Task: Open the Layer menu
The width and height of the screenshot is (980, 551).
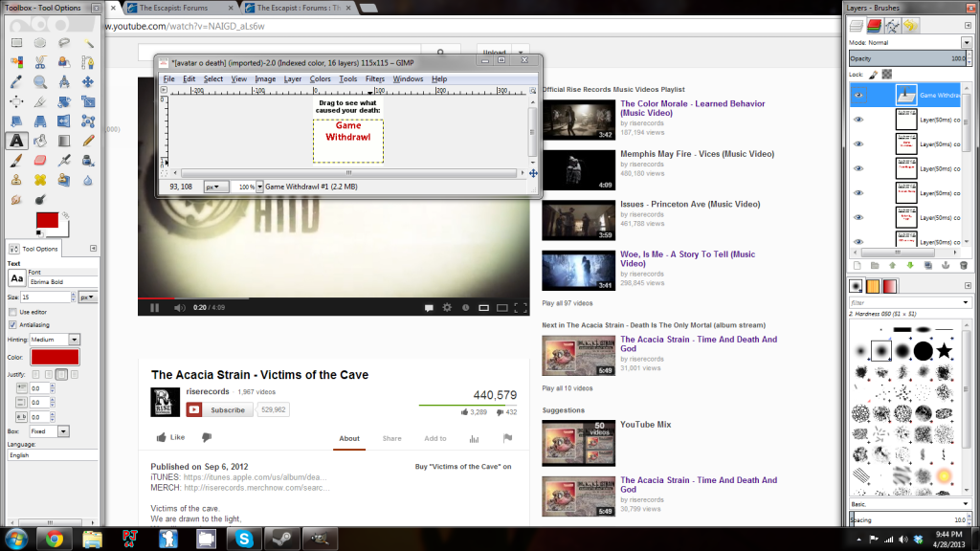Action: point(293,78)
